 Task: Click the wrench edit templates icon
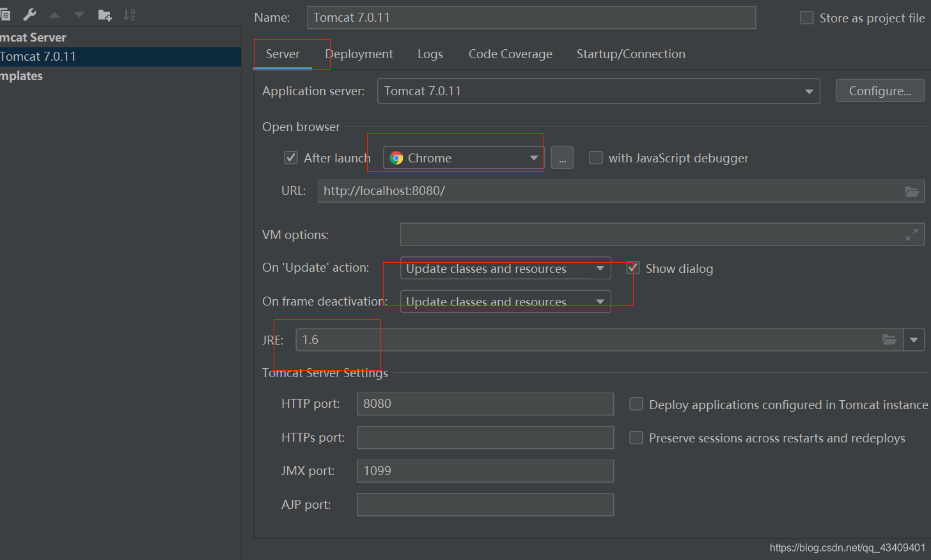click(29, 15)
